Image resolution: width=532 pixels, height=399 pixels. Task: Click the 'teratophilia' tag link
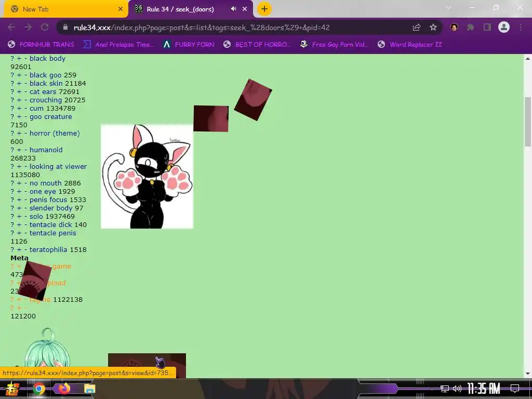48,250
